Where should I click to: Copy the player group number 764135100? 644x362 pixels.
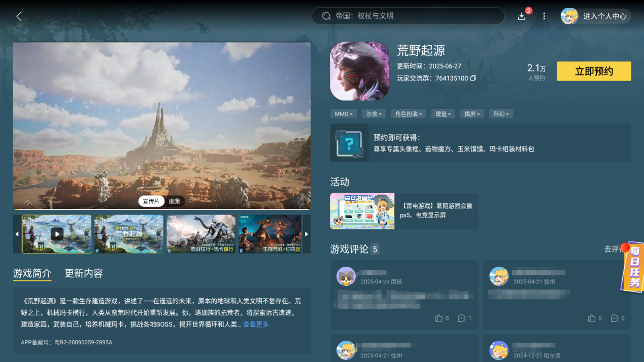[x=473, y=79]
